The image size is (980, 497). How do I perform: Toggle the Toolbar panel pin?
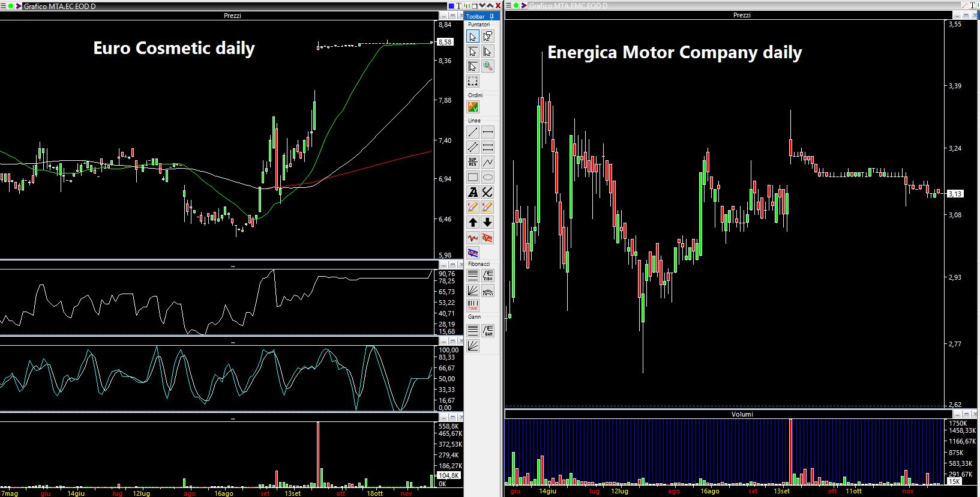(x=492, y=16)
